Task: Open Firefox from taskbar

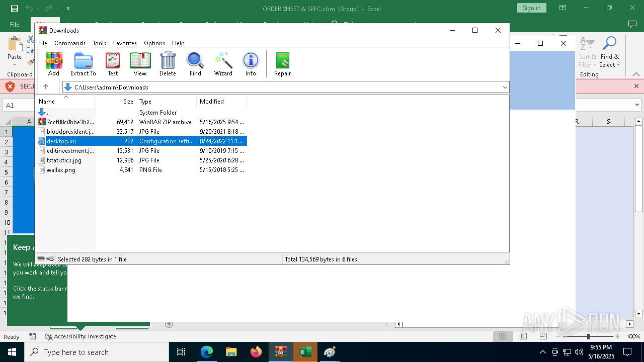Action: pos(256,352)
